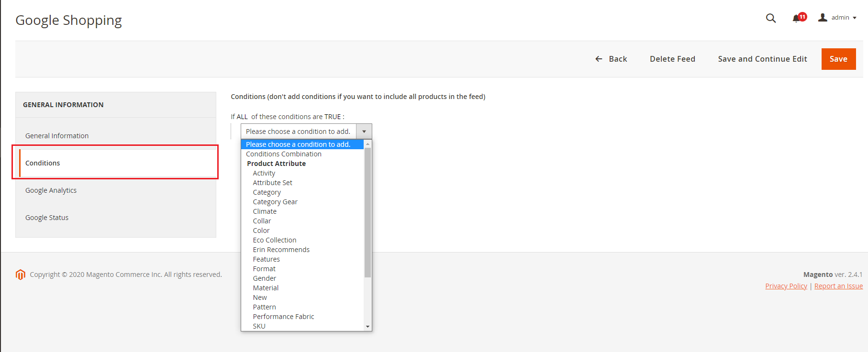
Task: Choose the Erin Recommends option
Action: coord(302,250)
